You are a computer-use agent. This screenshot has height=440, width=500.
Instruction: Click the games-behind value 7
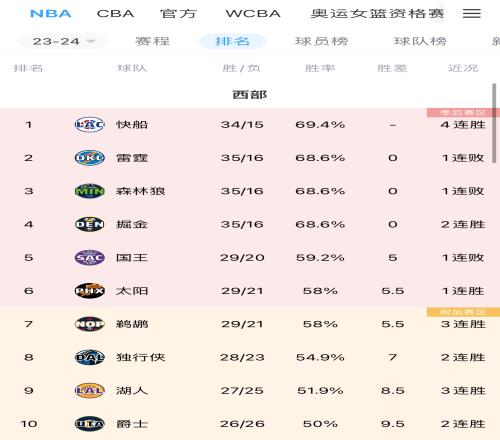tap(393, 357)
